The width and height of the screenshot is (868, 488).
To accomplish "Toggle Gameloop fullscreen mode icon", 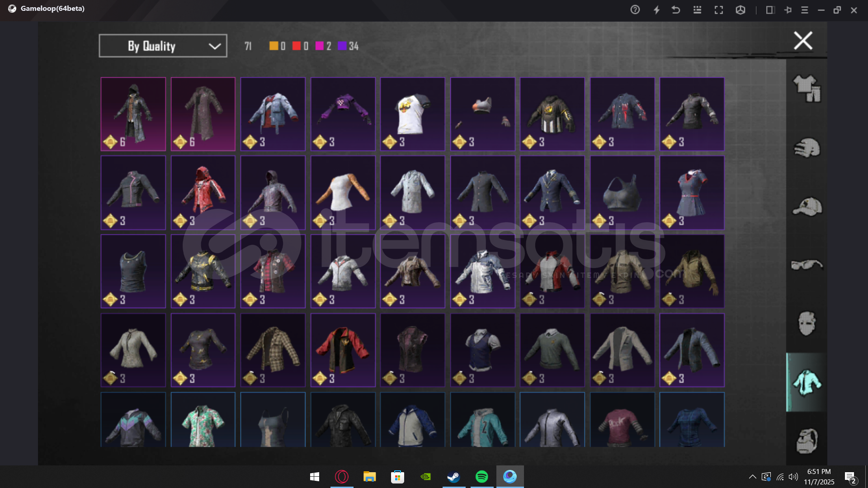I will pos(719,10).
